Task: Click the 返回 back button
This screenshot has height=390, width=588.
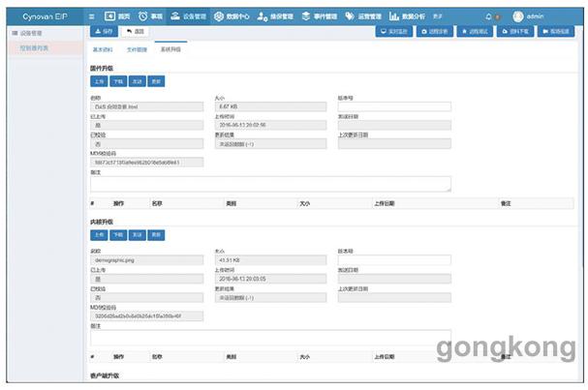Action: [134, 32]
